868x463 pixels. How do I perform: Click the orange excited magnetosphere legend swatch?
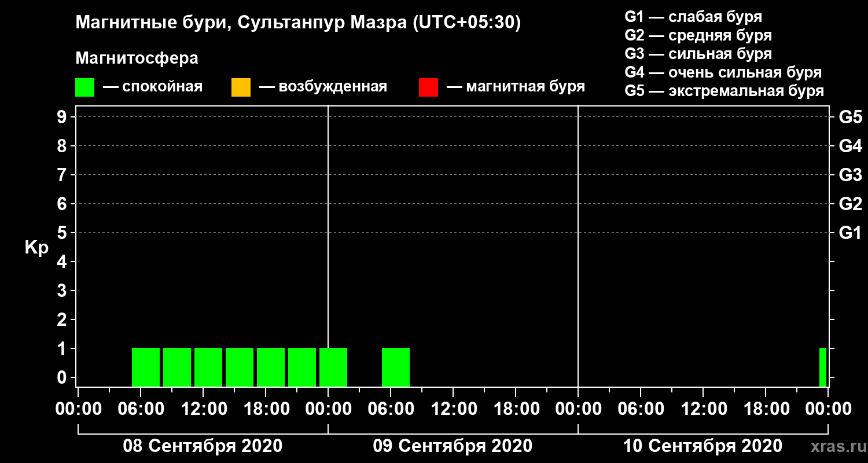tap(241, 87)
